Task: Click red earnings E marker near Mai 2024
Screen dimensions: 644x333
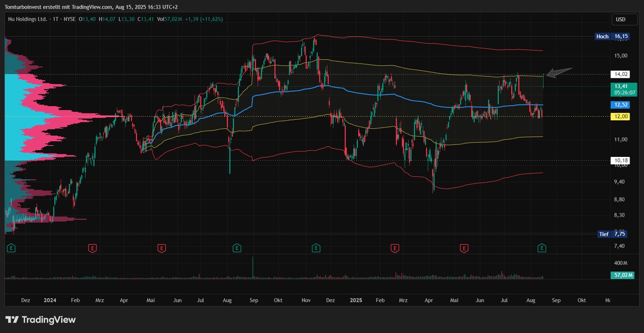Action: coord(162,248)
